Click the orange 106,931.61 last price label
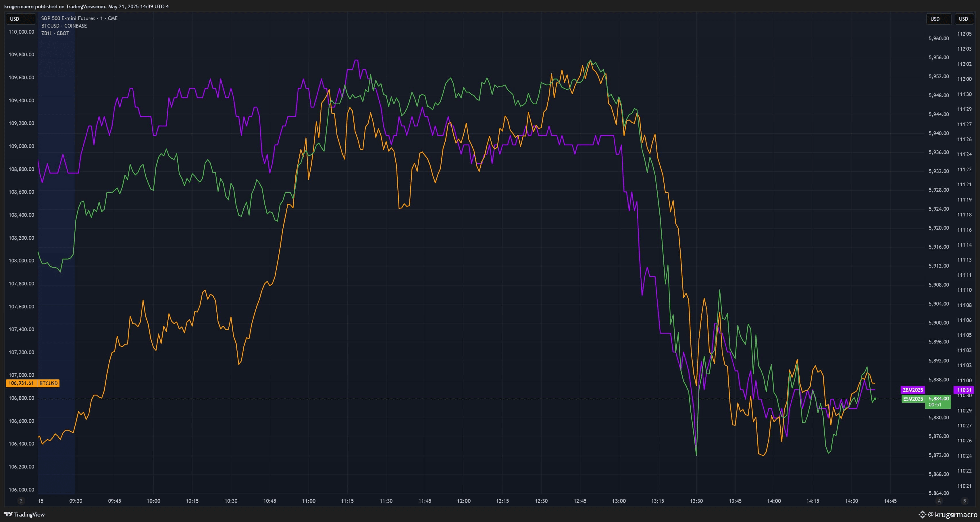Screen dimensions: 980x522 tap(22, 383)
